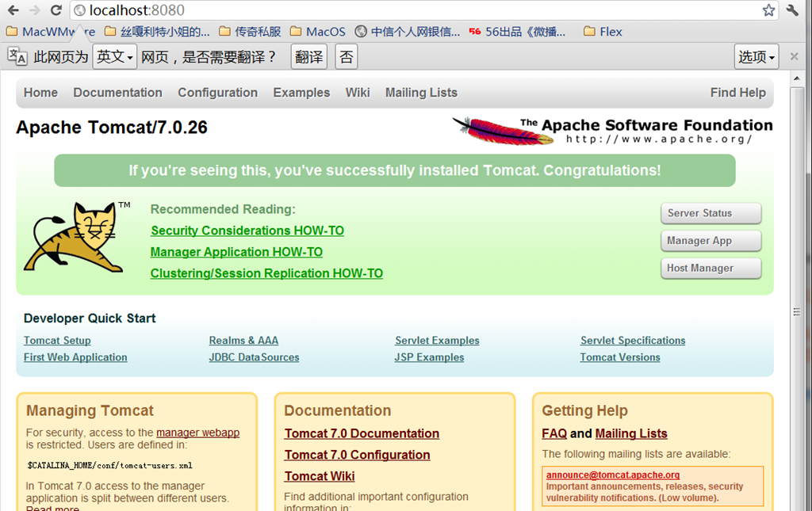Reload the page with the refresh icon
This screenshot has height=511, width=812.
click(x=56, y=10)
